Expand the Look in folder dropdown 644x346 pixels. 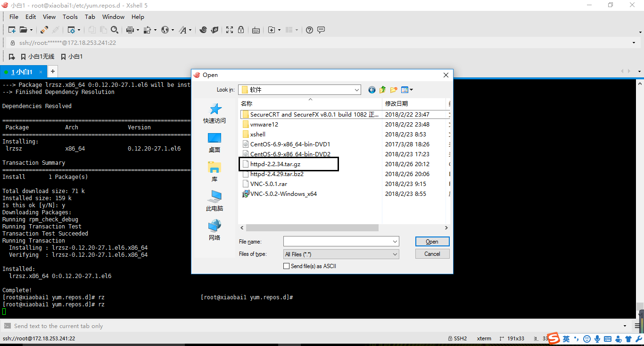pyautogui.click(x=356, y=90)
